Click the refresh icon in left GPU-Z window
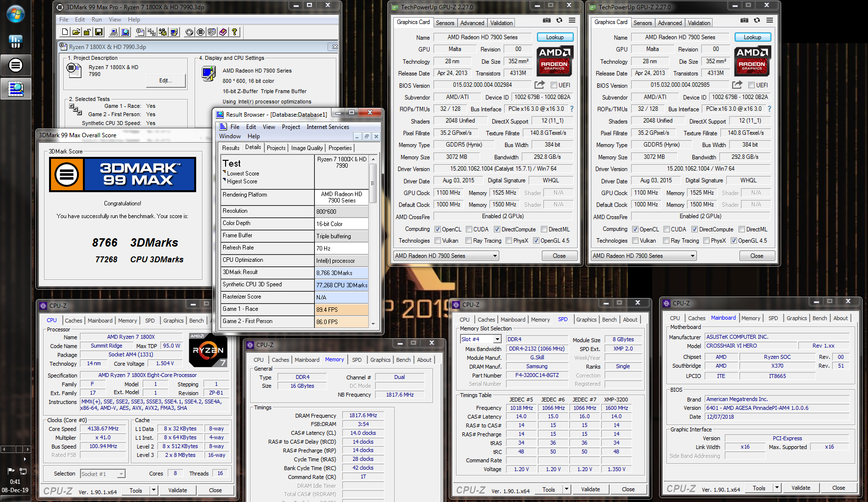The image size is (868, 502). 559,20
